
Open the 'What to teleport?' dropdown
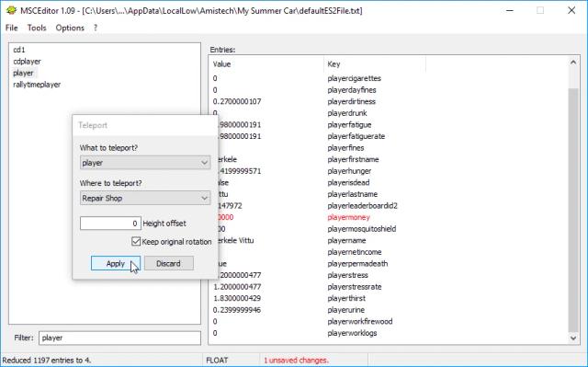pyautogui.click(x=145, y=163)
